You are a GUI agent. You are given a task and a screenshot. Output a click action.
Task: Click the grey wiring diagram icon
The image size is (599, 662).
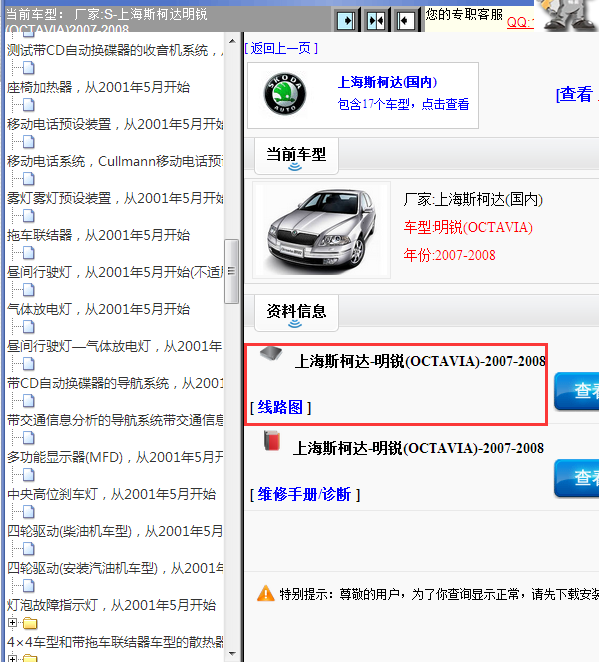(x=271, y=353)
